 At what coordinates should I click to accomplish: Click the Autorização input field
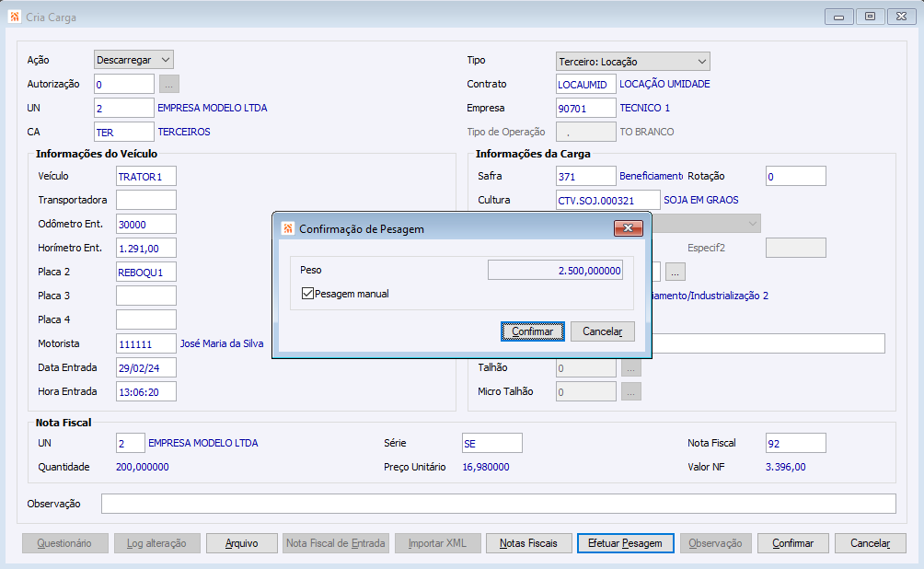[x=124, y=84]
